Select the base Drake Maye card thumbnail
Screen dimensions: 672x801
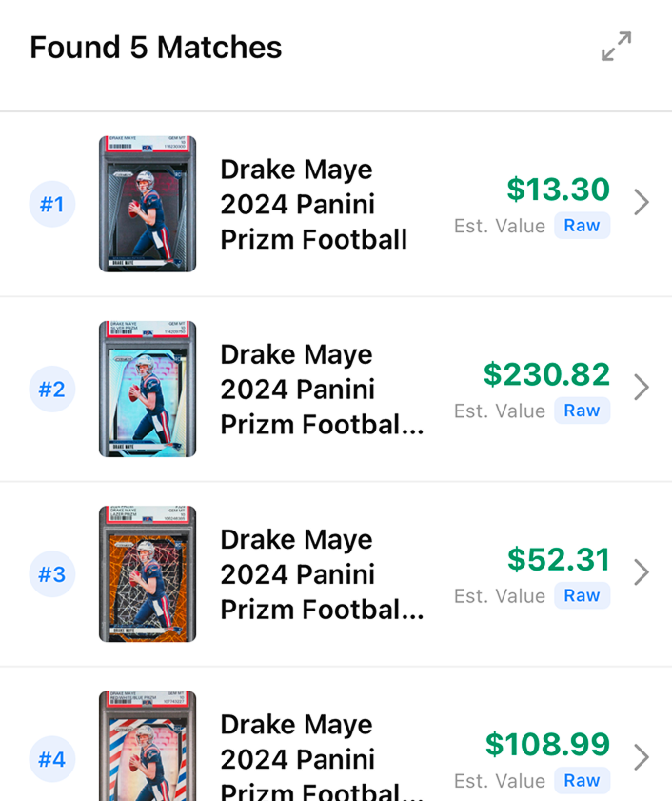[148, 204]
